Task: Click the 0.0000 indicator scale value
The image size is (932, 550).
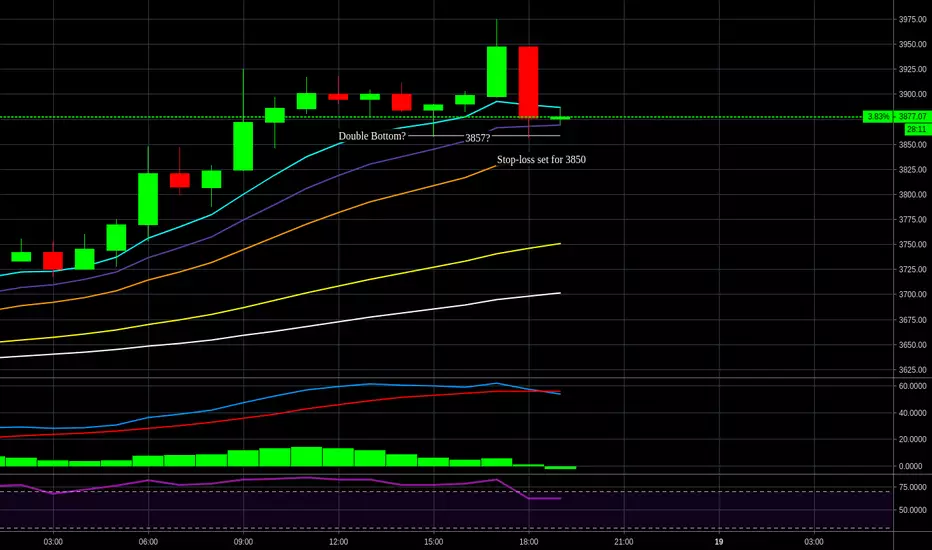Action: [911, 467]
